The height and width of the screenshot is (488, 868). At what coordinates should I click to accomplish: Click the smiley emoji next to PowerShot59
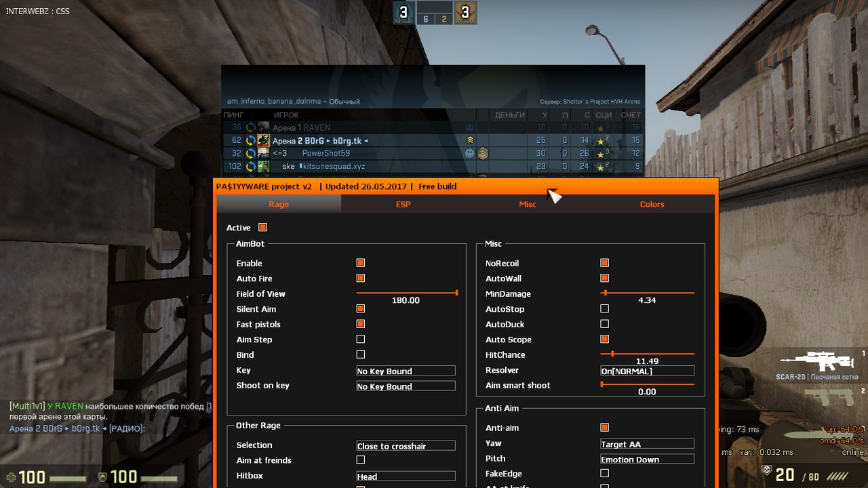click(x=469, y=152)
